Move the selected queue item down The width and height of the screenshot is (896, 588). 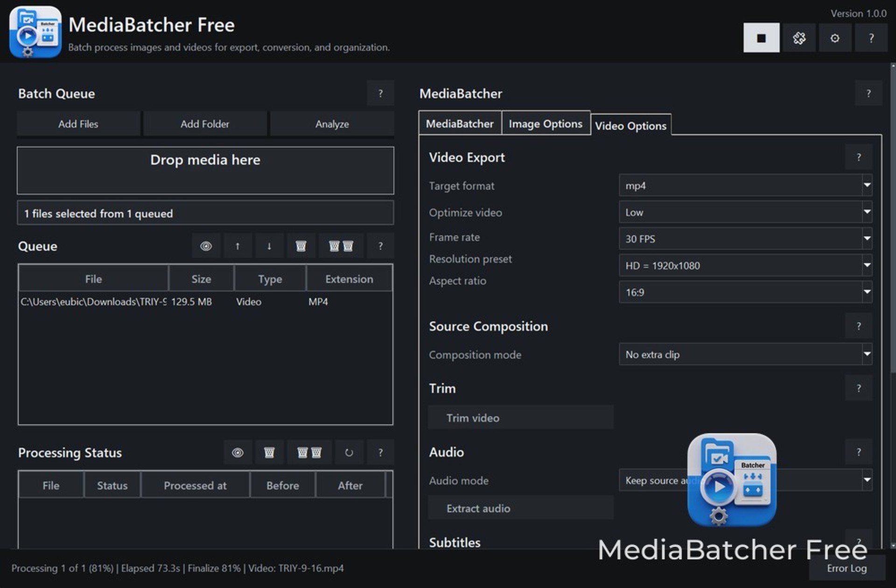[269, 246]
